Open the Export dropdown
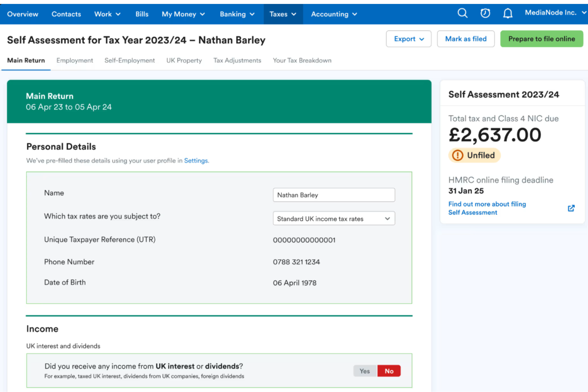Screen dimensions: 588x392 (x=408, y=39)
